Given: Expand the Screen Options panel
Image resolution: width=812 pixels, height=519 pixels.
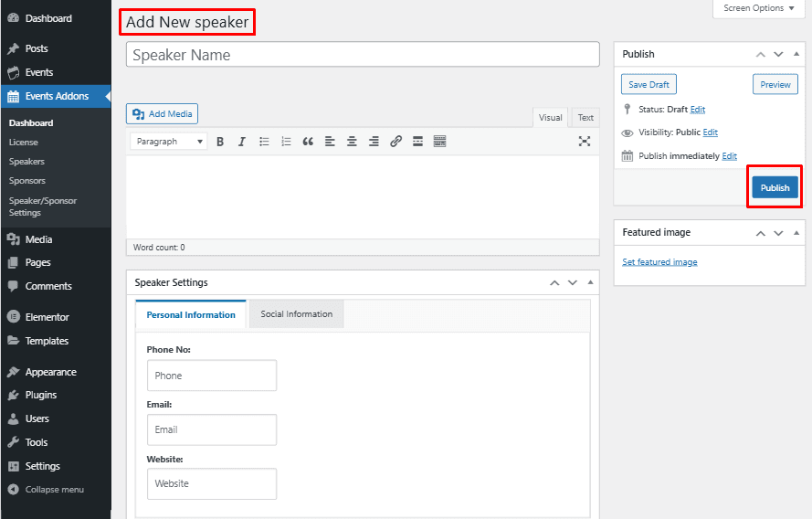Looking at the screenshot, I should (x=759, y=8).
